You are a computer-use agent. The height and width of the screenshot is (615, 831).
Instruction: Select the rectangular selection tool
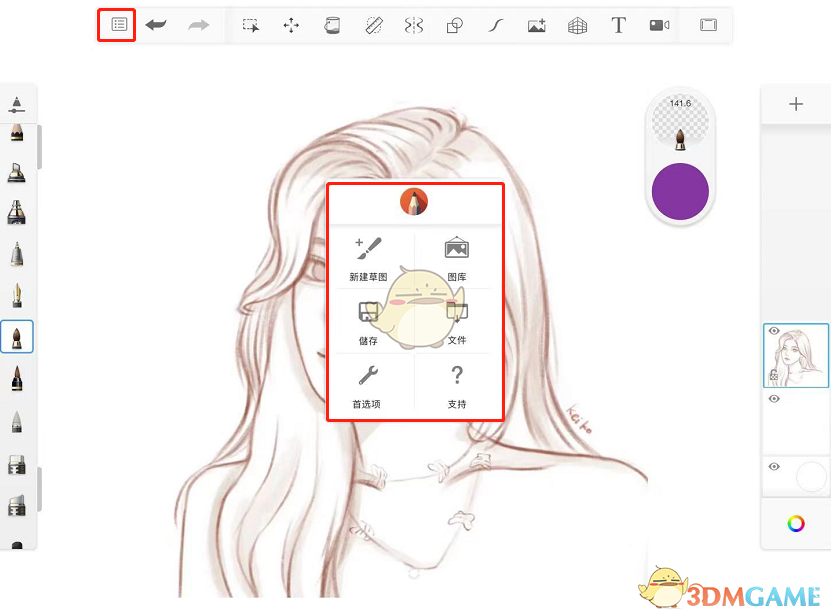[x=251, y=25]
